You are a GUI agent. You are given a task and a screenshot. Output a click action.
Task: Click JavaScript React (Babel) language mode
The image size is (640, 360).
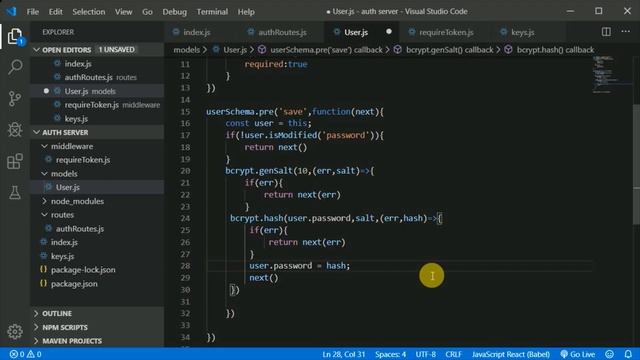511,354
